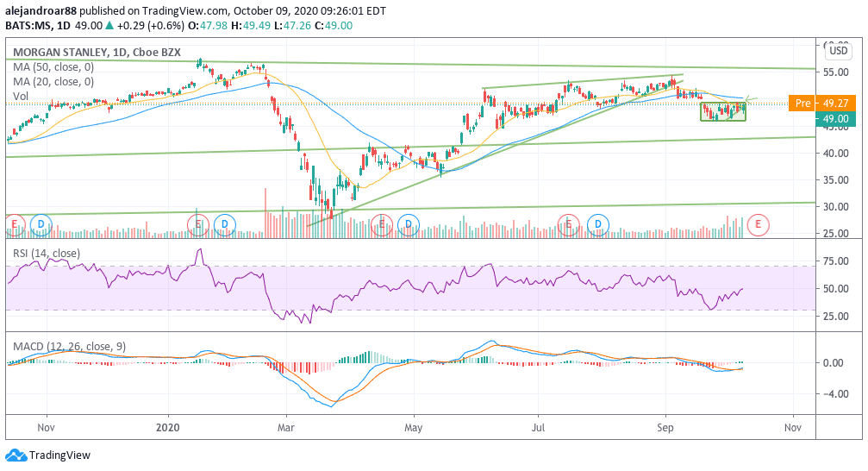Viewport: 868px width, 471px height.
Task: Click the dividend D marker in early February 2020
Action: pos(225,225)
